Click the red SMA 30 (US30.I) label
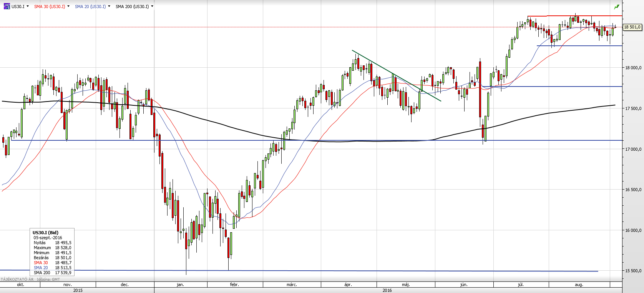This screenshot has width=644, height=293. [x=50, y=7]
